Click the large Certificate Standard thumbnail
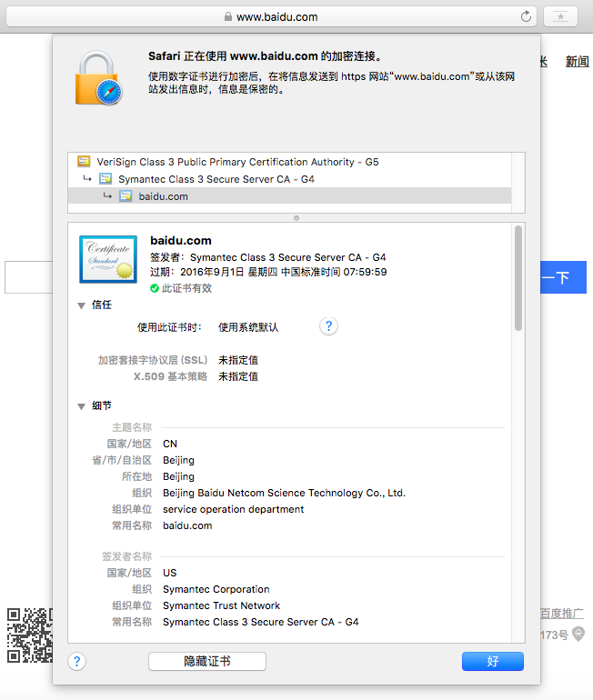The width and height of the screenshot is (593, 700). click(108, 259)
